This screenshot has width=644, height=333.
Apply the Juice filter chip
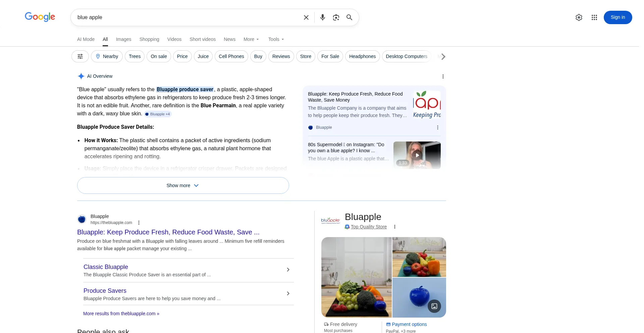point(203,56)
